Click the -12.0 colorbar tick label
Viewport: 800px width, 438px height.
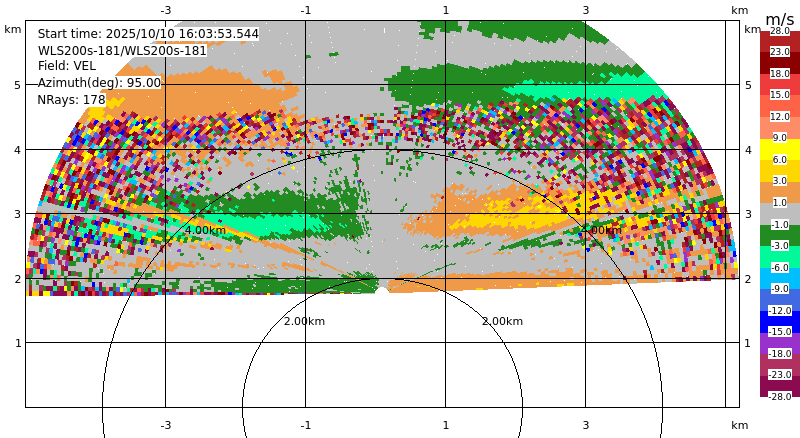tap(780, 311)
